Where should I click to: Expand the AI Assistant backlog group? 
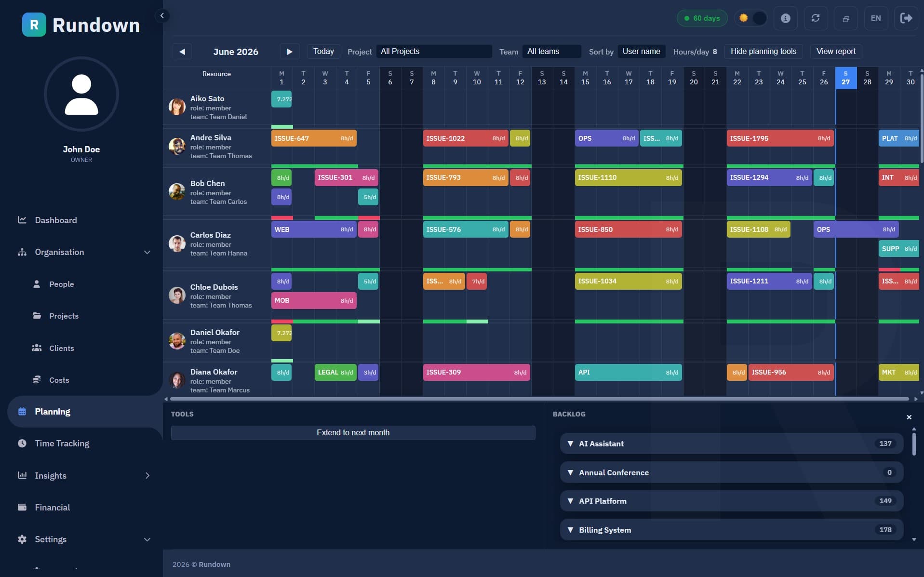[731, 443]
